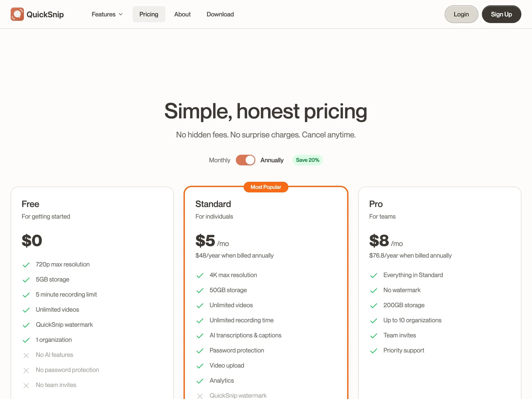Click the Sign Up button
The height and width of the screenshot is (399, 532).
[501, 14]
